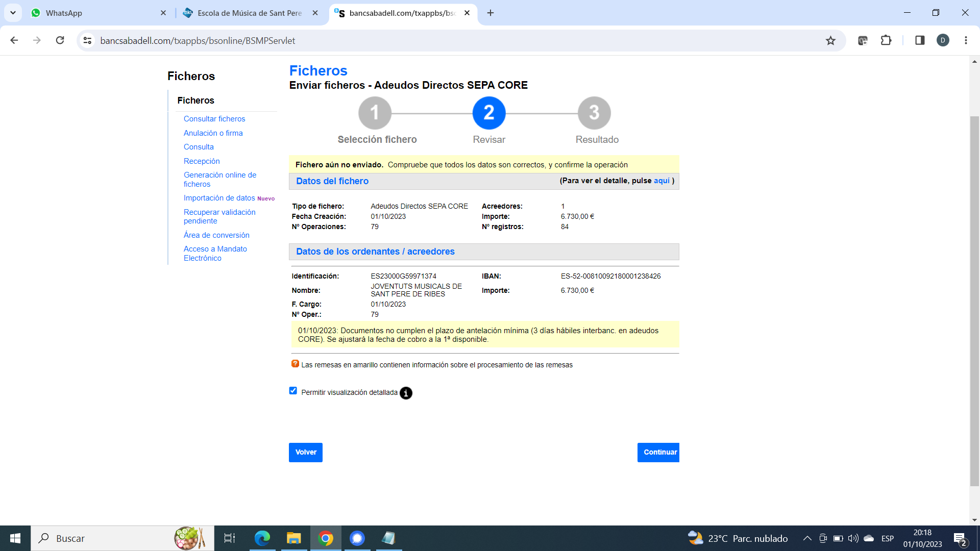The width and height of the screenshot is (980, 551).
Task: Open the Recepción sidebar link
Action: 202,161
